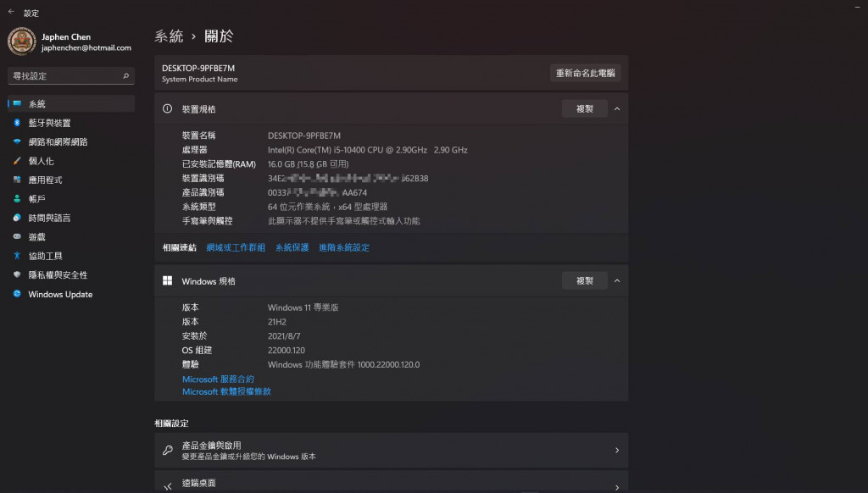Click 重新命名此電腦 button

coord(585,73)
